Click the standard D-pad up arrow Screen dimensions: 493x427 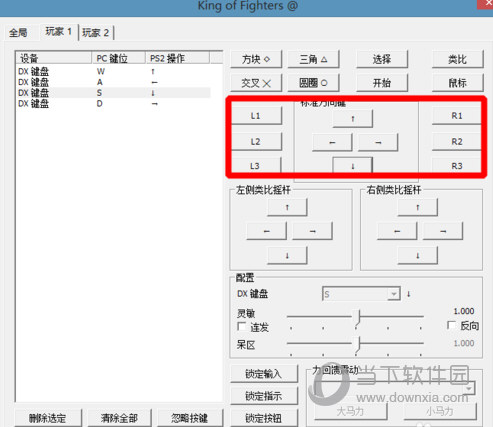pyautogui.click(x=353, y=118)
